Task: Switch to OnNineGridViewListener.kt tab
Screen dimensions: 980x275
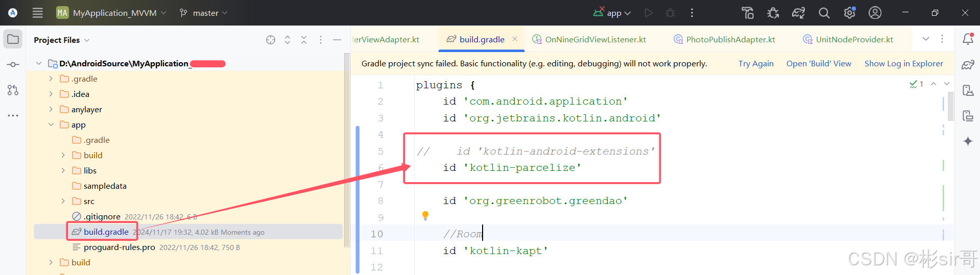Action: click(589, 39)
